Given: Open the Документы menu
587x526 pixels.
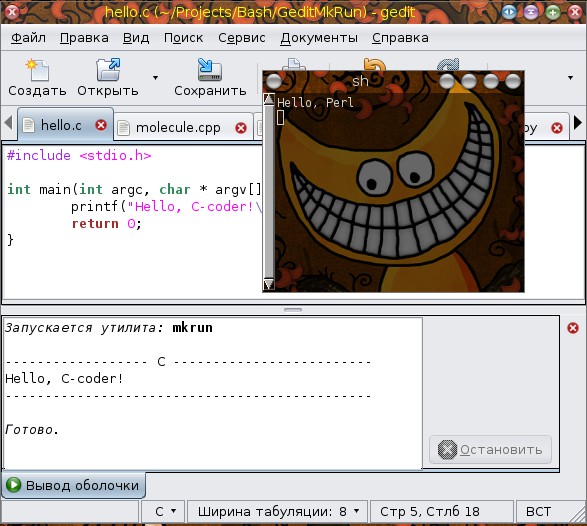Looking at the screenshot, I should pos(319,38).
